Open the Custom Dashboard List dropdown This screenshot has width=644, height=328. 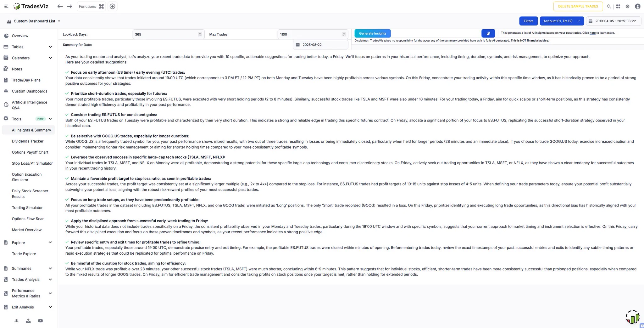[34, 21]
